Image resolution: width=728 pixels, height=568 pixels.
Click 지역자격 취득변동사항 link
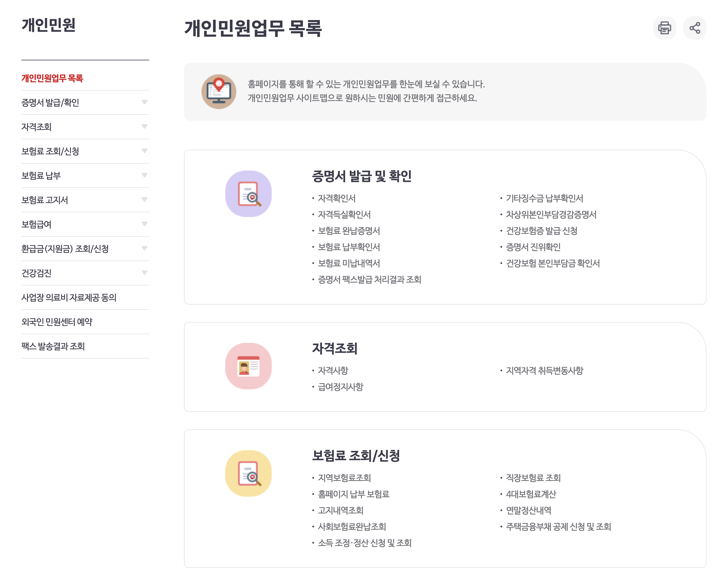[x=544, y=370]
